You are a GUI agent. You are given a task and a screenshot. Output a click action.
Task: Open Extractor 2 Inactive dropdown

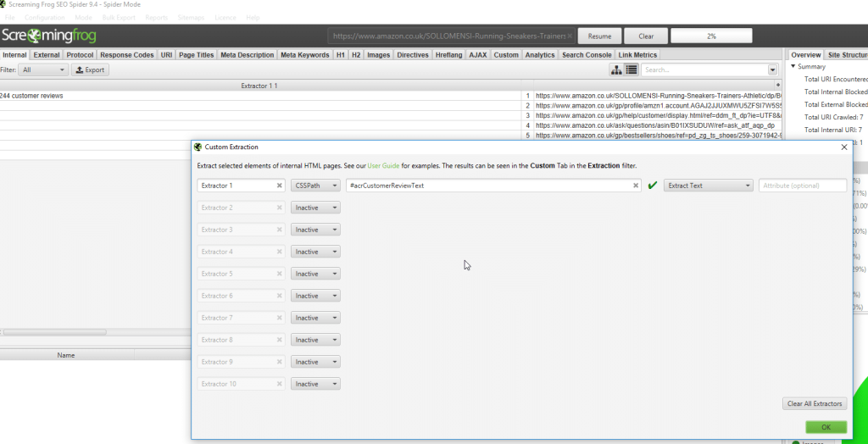pos(315,208)
